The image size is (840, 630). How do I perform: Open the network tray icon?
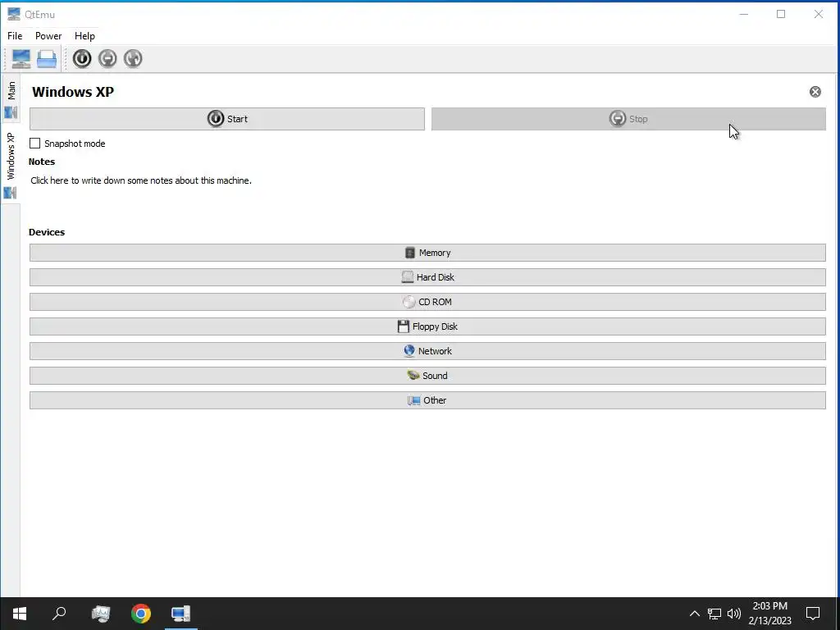click(x=714, y=614)
